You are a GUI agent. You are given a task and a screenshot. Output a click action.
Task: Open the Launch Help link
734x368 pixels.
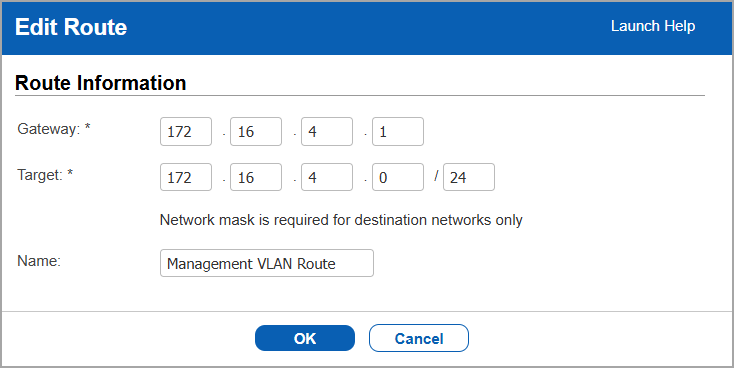coord(653,26)
